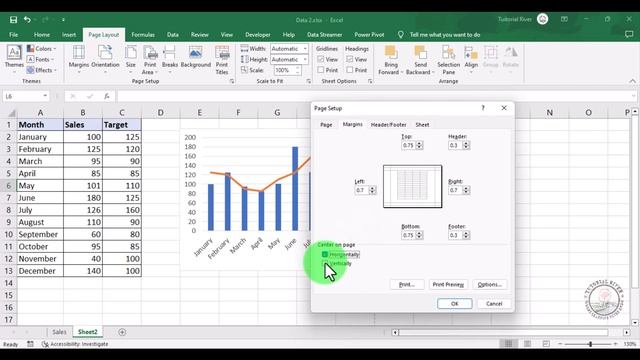Open the Print Area menu
Screen dimensions: 640x360
click(150, 60)
